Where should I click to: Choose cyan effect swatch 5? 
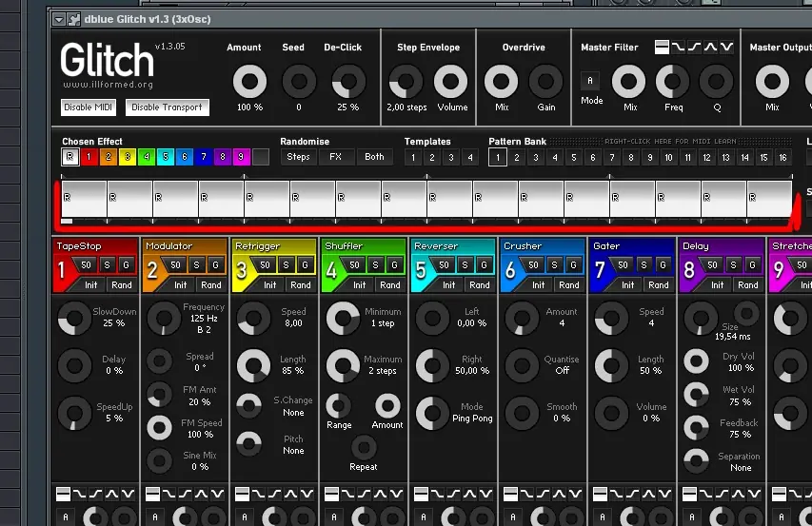pyautogui.click(x=166, y=157)
